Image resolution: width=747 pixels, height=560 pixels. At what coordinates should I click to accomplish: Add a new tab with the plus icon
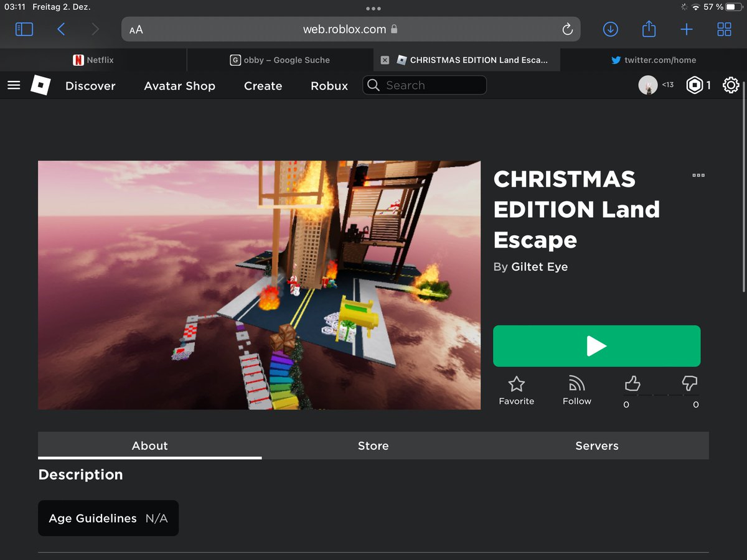click(x=687, y=29)
